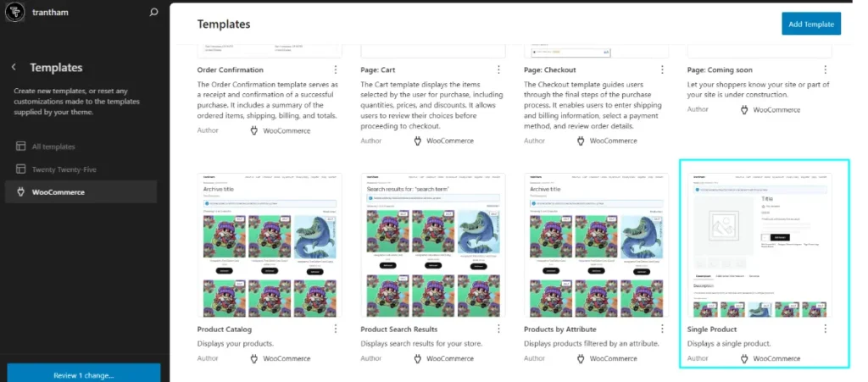Select Twenty Twenty-Five in sidebar
This screenshot has width=868, height=382.
81,169
